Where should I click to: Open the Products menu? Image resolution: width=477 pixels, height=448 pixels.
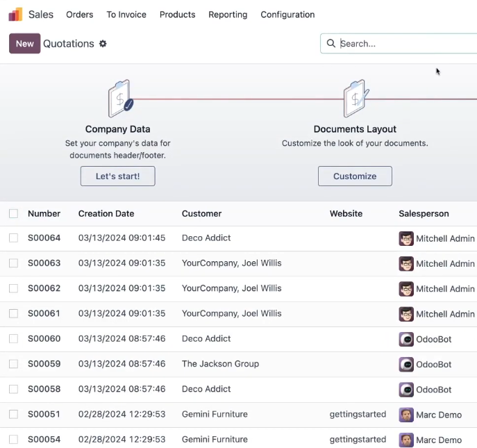pyautogui.click(x=177, y=15)
